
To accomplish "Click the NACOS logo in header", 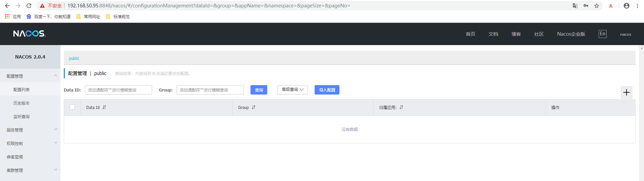I will tap(30, 34).
